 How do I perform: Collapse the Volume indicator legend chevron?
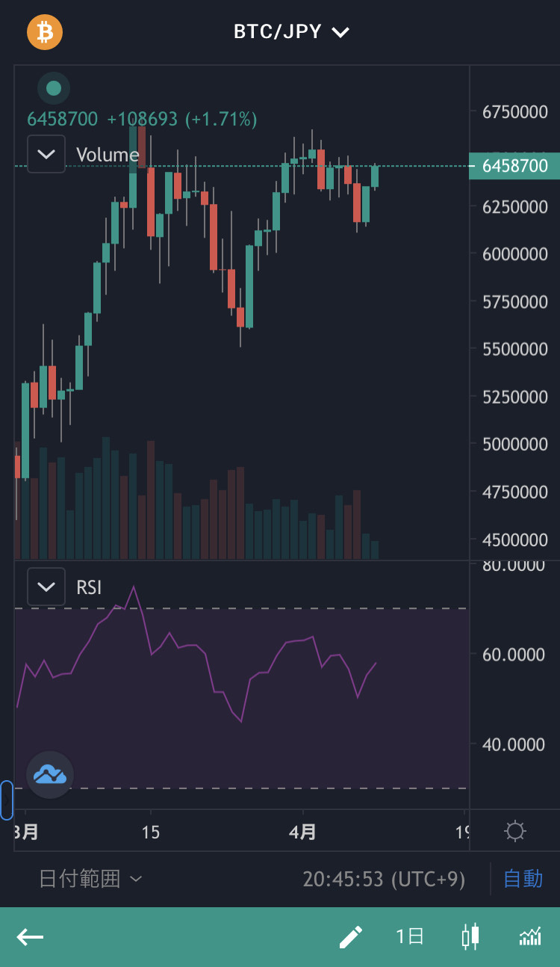(46, 154)
